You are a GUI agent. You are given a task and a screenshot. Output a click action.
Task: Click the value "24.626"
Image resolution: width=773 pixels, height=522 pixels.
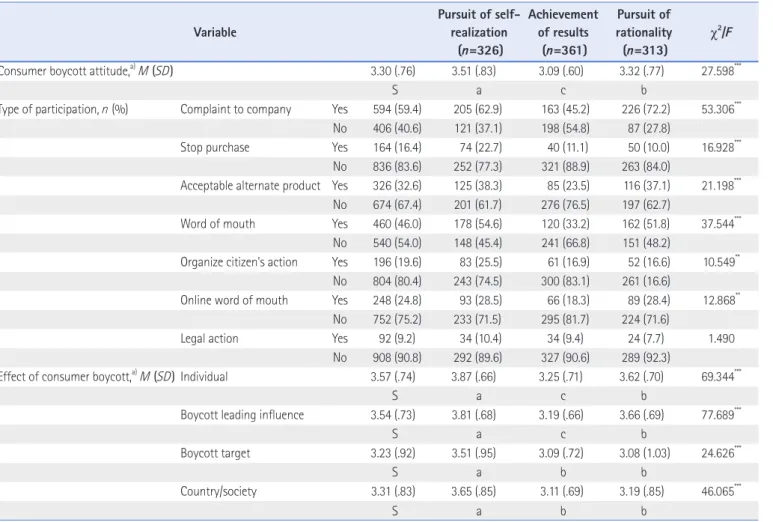(x=718, y=453)
